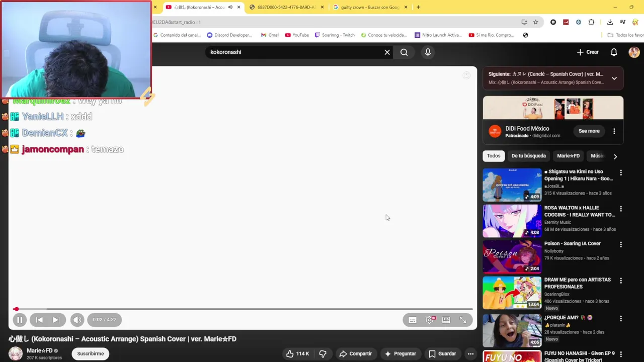
Task: Open Todos los favoritos folder
Action: 625,35
